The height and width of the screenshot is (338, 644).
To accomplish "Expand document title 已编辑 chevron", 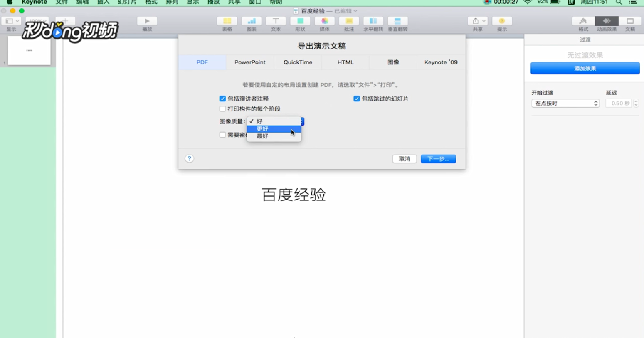I will click(x=355, y=11).
